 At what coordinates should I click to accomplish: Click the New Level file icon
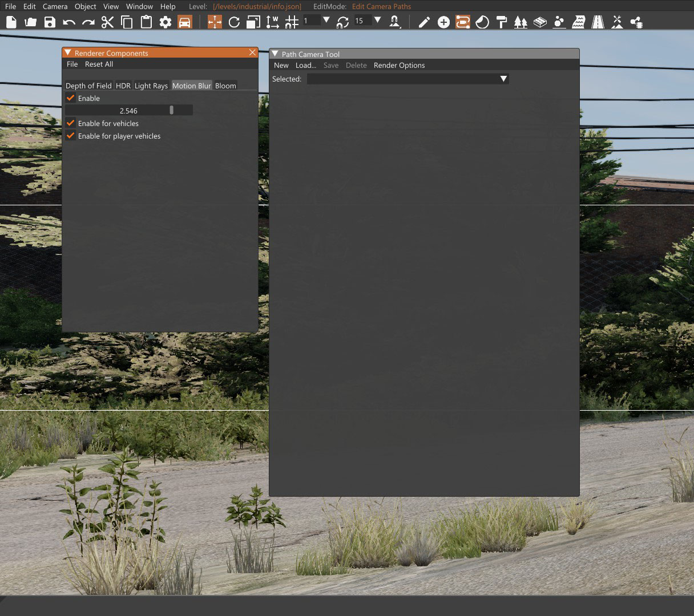coord(11,22)
